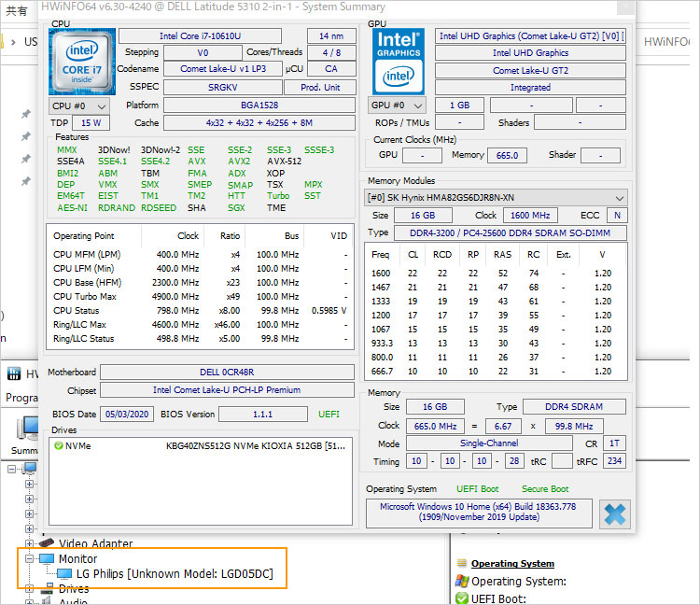Click the Microsoft Windows 10 Home operating system field
Screen dimensions: 700x605
[479, 513]
